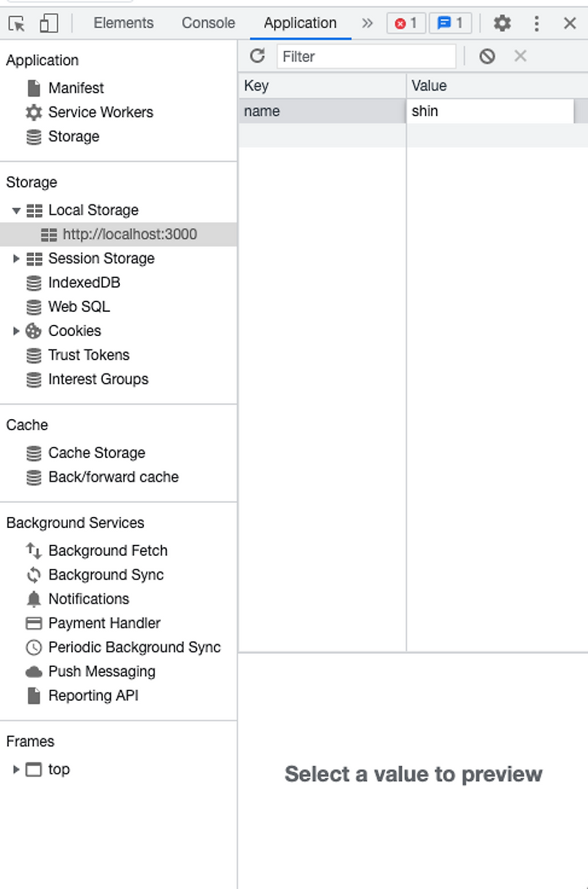
Task: Toggle the device toolbar emulation mode
Action: click(x=49, y=23)
